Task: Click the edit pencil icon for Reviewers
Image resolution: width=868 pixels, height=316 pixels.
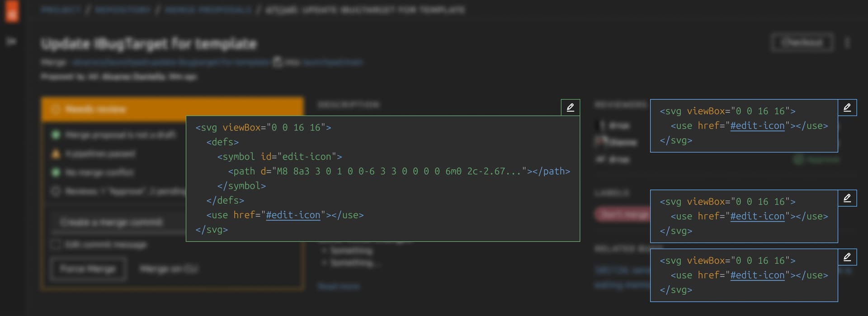Action: [x=847, y=108]
